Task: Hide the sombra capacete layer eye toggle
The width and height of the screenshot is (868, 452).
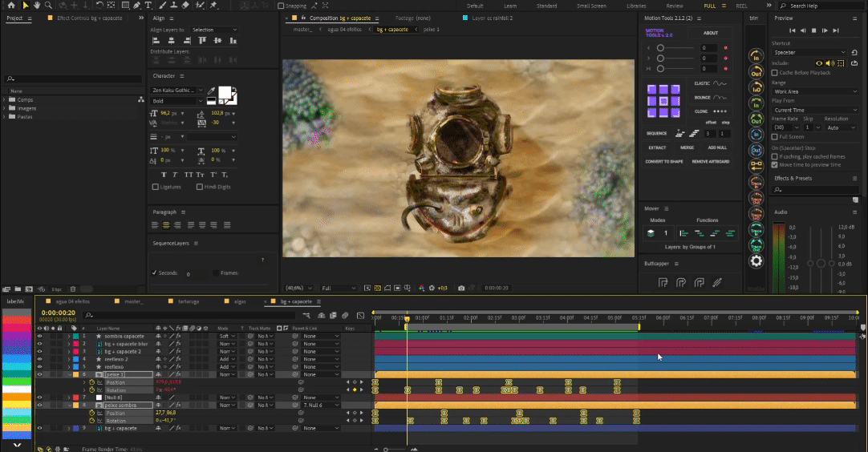Action: click(x=39, y=336)
